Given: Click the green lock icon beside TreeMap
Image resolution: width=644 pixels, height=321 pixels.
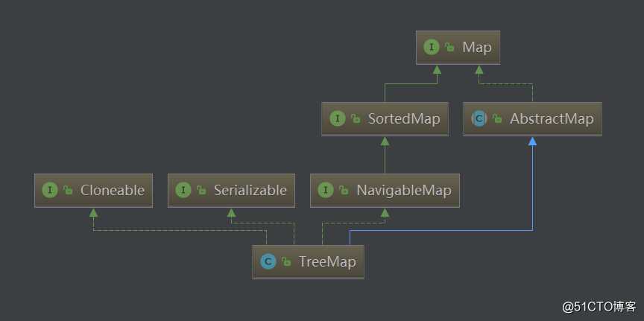Looking at the screenshot, I should pos(286,261).
